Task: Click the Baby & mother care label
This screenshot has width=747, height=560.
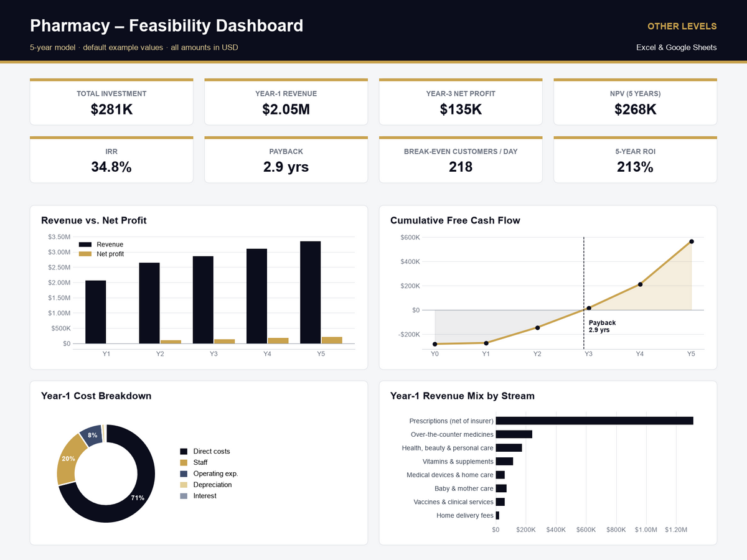Action: 464,488
